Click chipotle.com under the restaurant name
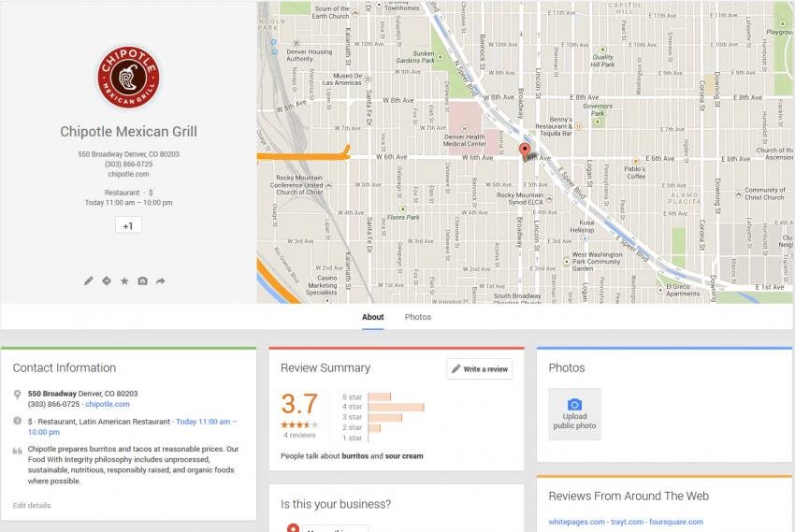Image resolution: width=795 pixels, height=532 pixels. pyautogui.click(x=128, y=174)
